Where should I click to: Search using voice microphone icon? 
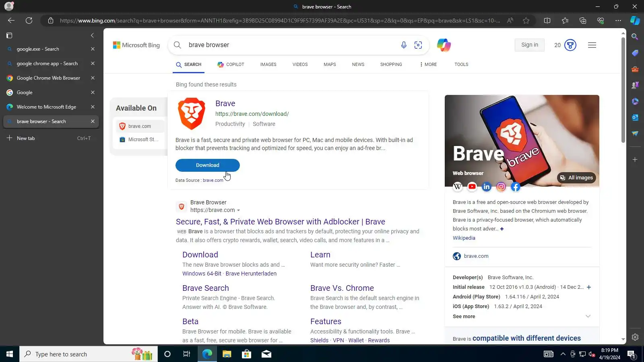coord(404,45)
